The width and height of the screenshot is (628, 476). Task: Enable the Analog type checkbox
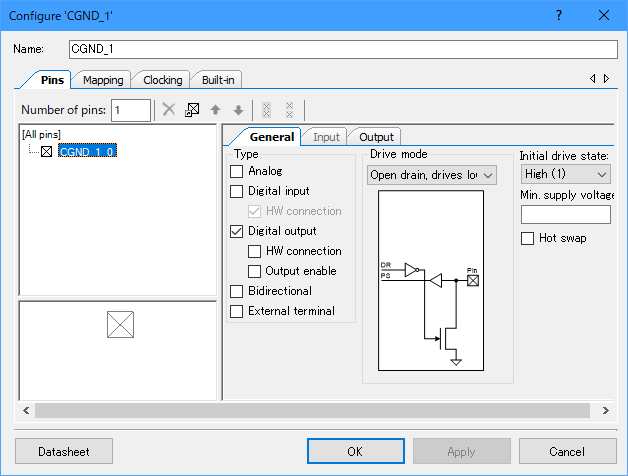(x=237, y=171)
